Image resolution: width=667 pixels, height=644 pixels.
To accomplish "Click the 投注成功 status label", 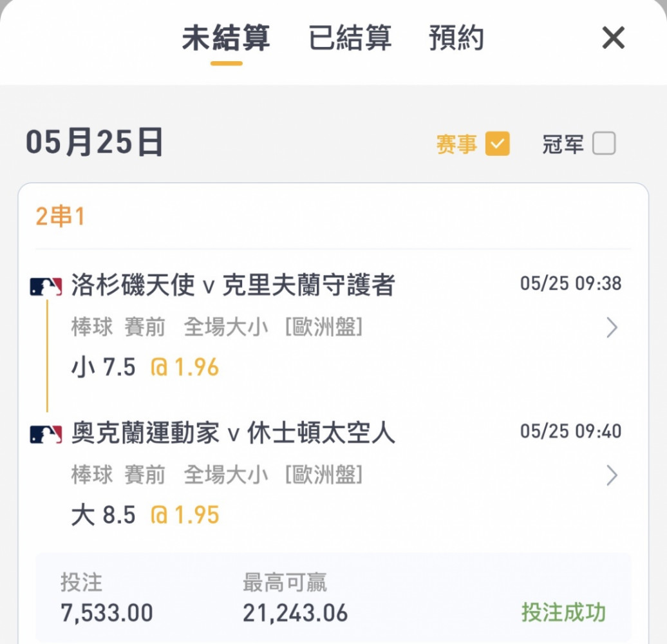I will [x=563, y=612].
